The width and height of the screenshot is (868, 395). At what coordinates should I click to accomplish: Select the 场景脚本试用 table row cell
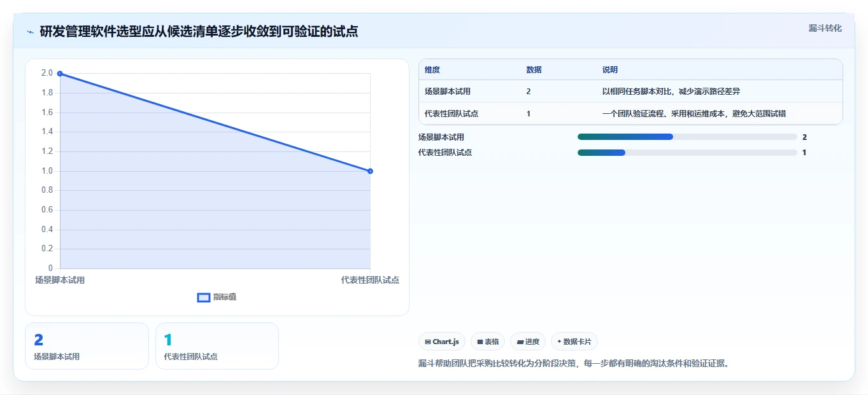pos(448,92)
